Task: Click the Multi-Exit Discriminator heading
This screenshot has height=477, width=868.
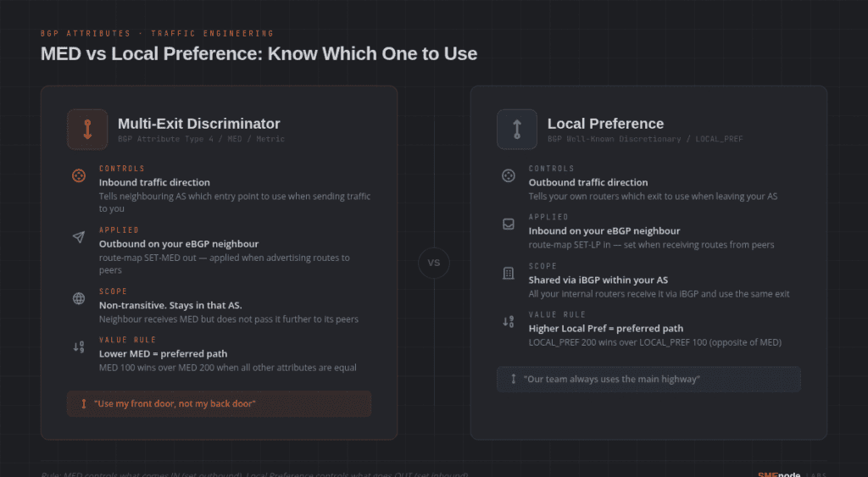Action: [x=198, y=124]
